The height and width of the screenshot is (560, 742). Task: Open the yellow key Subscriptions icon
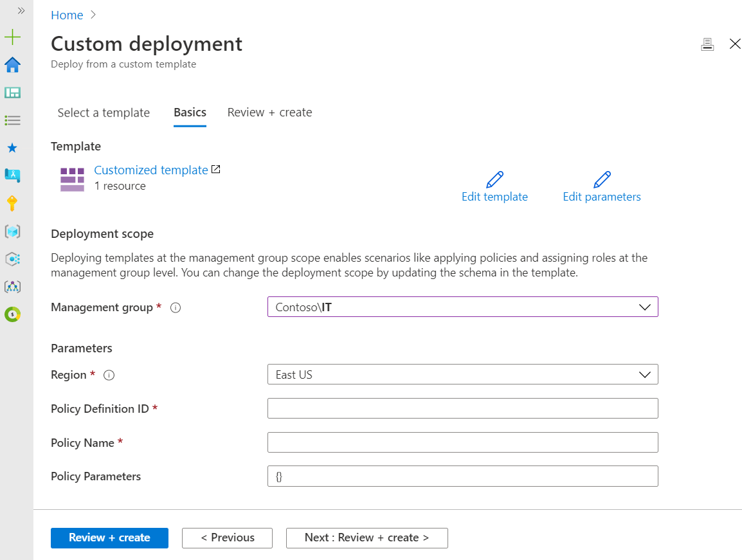12,203
